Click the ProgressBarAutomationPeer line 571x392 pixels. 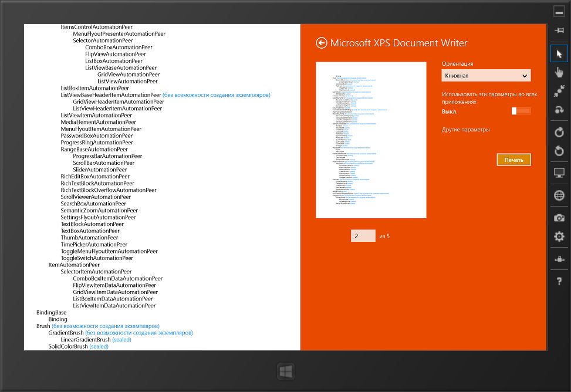coord(107,156)
